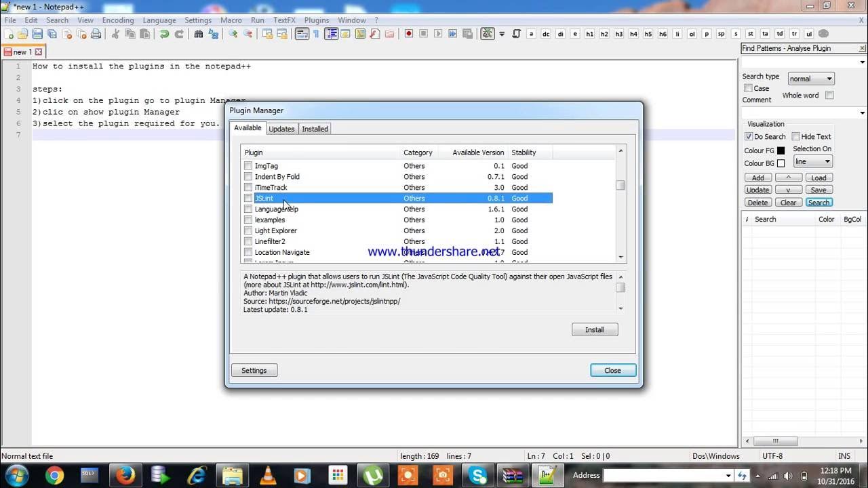Click the Replace toolbar icon

pyautogui.click(x=214, y=34)
